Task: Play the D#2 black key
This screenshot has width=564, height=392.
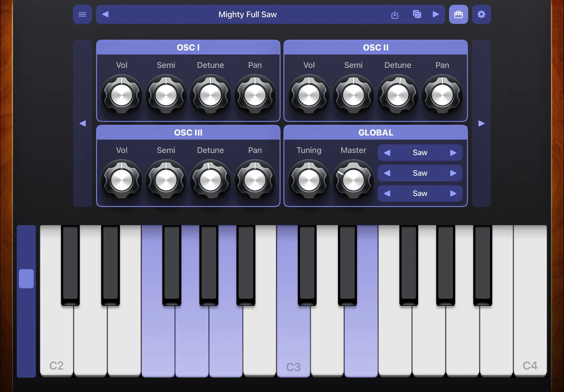Action: (110, 265)
